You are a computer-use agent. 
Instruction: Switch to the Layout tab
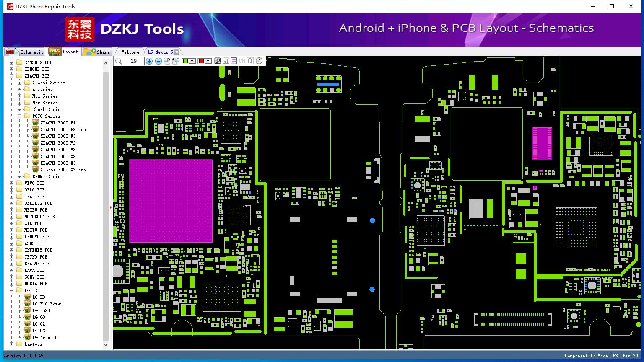click(63, 52)
